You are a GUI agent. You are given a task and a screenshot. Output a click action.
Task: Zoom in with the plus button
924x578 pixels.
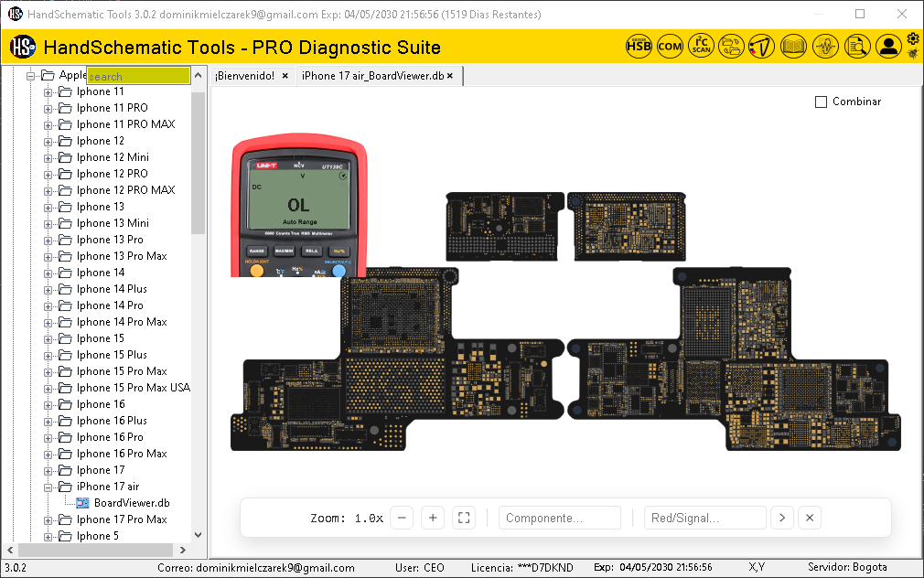tap(433, 518)
